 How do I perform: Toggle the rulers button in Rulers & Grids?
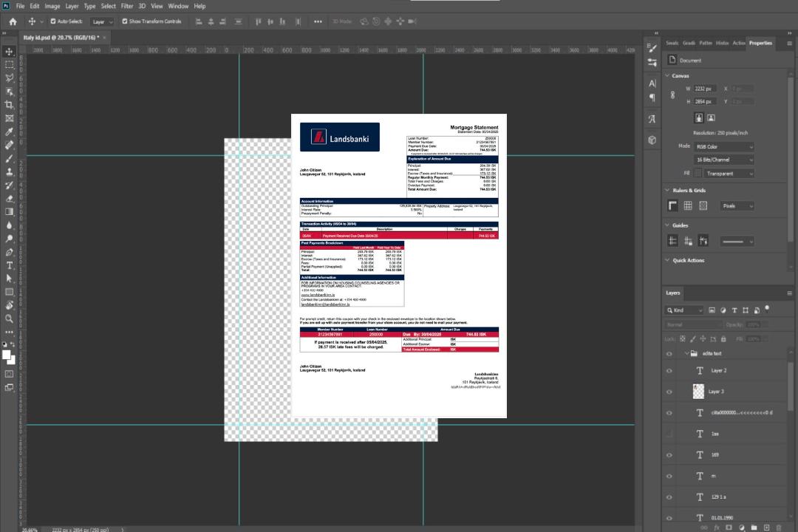[673, 205]
